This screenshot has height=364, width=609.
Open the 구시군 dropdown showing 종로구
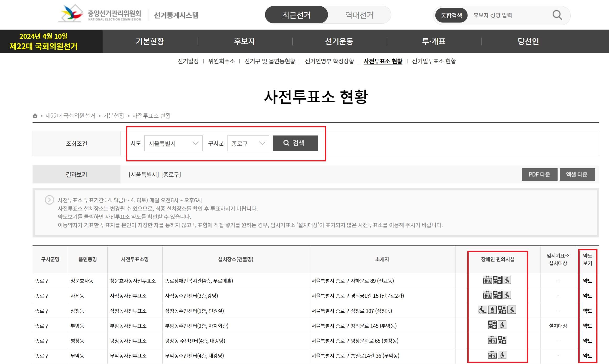tap(248, 143)
